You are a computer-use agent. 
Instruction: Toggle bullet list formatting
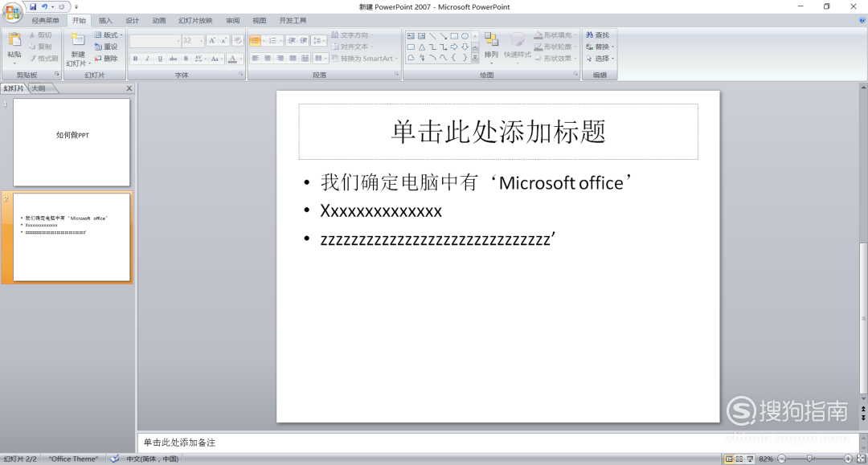[x=257, y=40]
